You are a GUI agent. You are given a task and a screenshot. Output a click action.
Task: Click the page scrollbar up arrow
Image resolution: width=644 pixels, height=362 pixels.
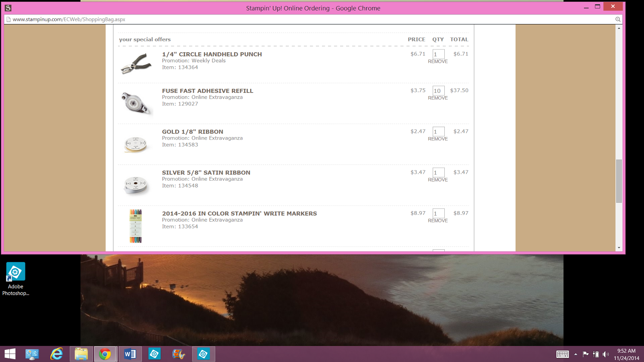tap(619, 28)
